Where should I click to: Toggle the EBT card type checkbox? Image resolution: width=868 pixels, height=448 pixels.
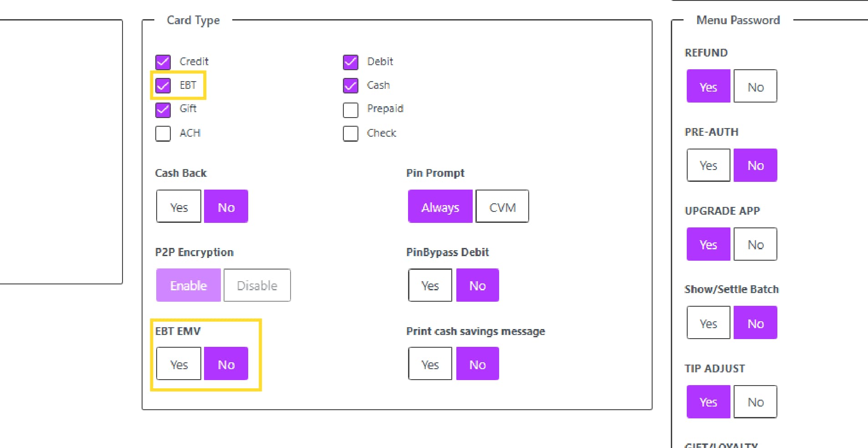tap(163, 86)
